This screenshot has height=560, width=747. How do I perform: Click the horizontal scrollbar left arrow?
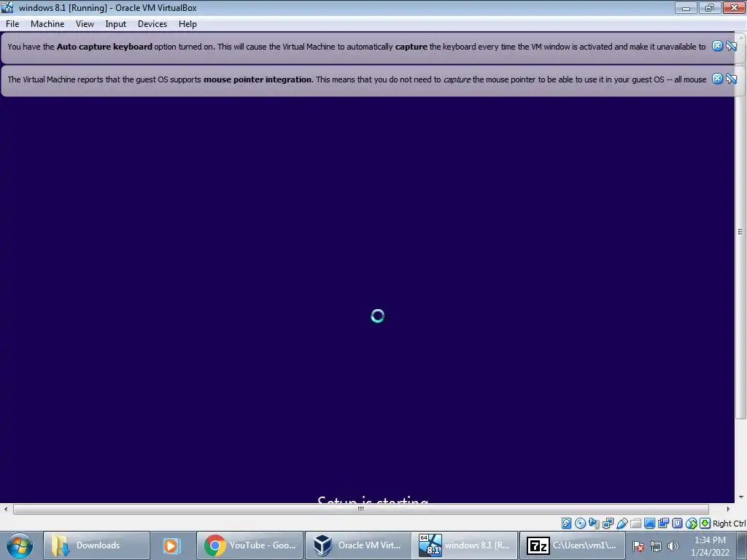(x=6, y=509)
